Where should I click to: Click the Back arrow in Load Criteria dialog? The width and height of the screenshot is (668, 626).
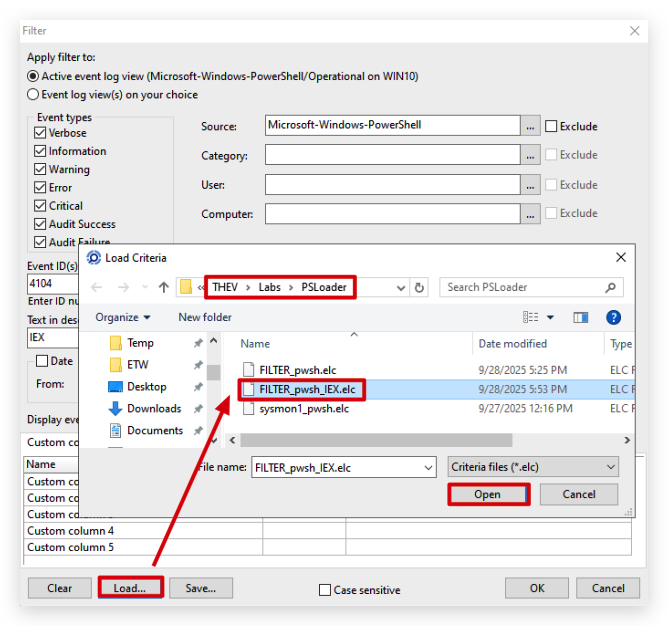tap(97, 288)
